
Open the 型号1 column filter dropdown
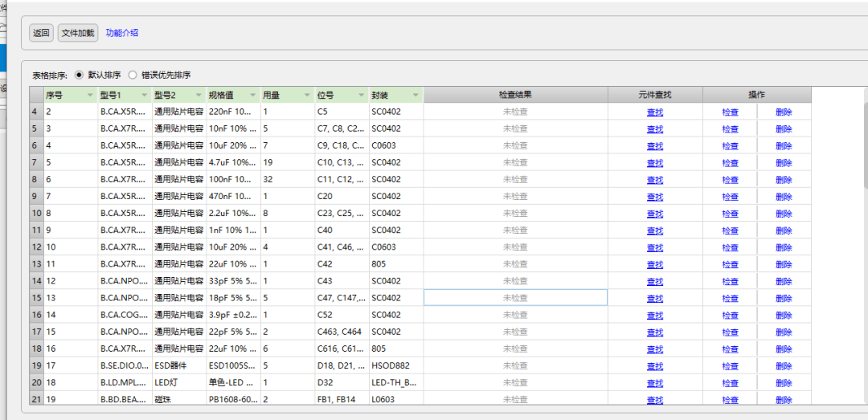tap(145, 96)
